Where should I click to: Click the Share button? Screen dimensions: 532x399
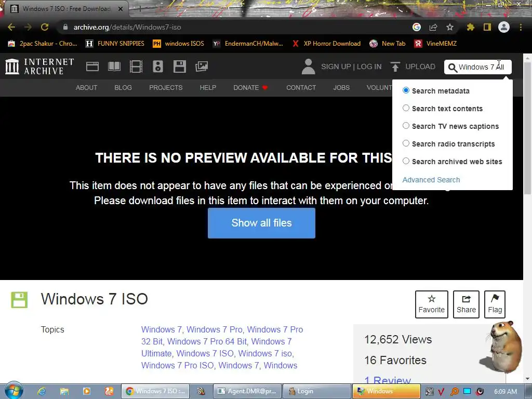[466, 304]
